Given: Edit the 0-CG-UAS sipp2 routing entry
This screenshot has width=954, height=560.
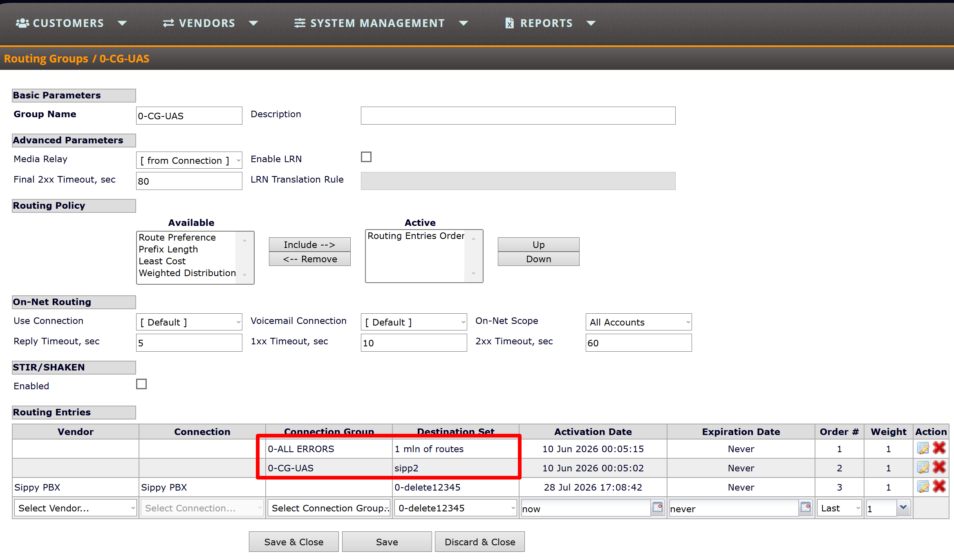Looking at the screenshot, I should tap(923, 468).
